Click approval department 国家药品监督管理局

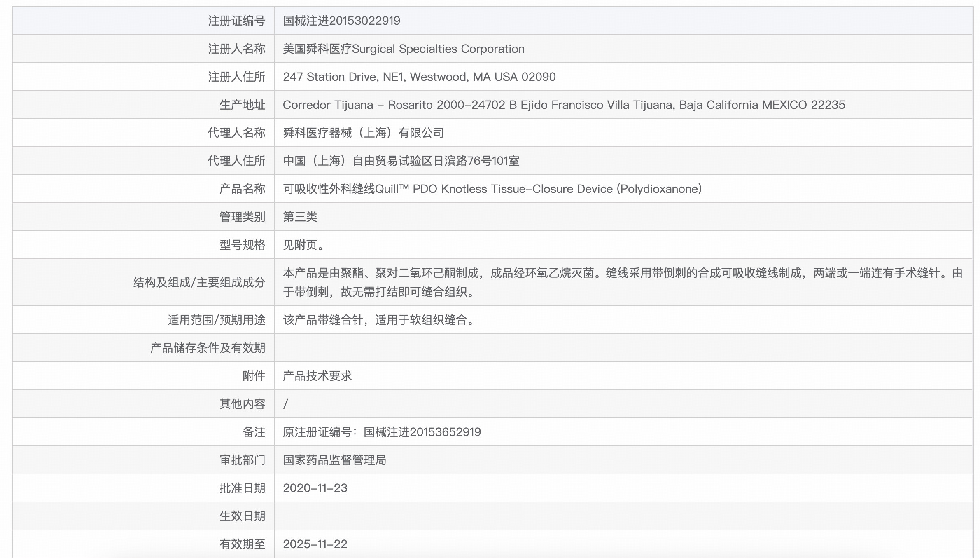coord(334,460)
